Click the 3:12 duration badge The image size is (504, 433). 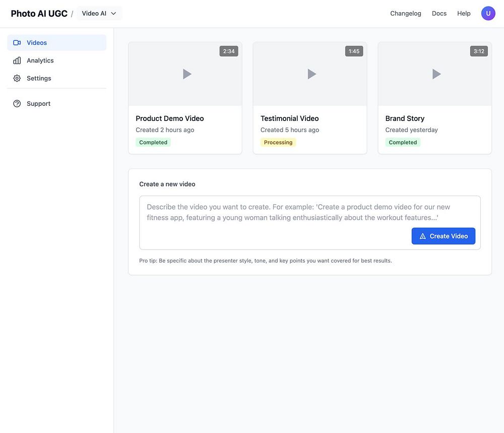pos(479,51)
